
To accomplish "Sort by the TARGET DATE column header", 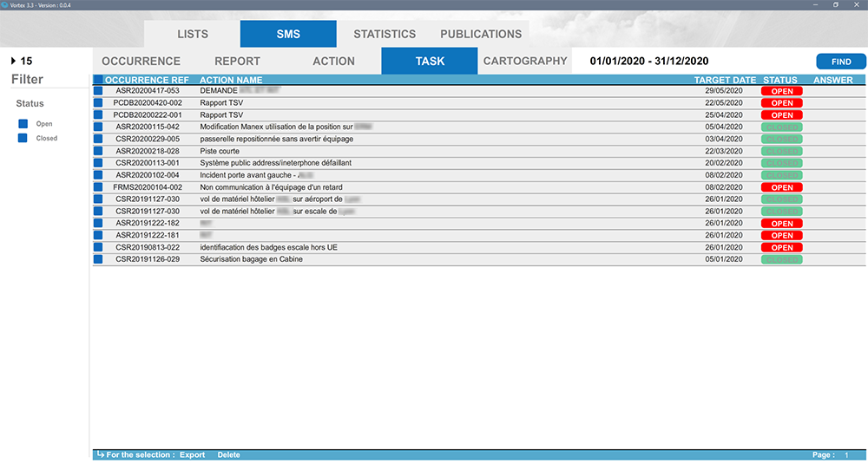I will tap(724, 80).
